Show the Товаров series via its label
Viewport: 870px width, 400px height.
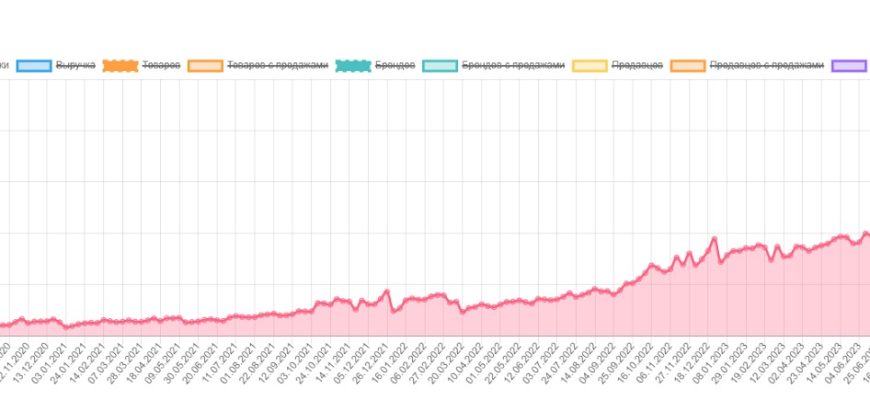click(161, 65)
